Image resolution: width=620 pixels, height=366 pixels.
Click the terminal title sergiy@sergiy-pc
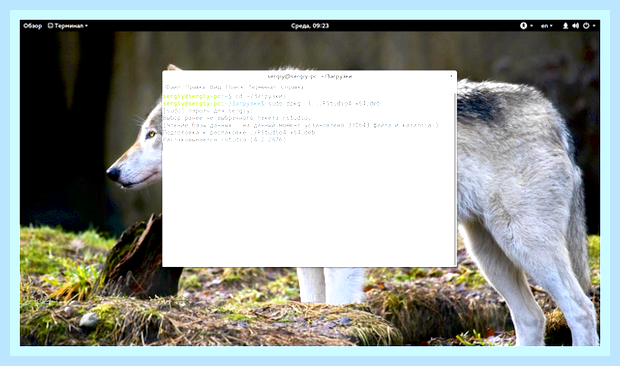pos(310,76)
